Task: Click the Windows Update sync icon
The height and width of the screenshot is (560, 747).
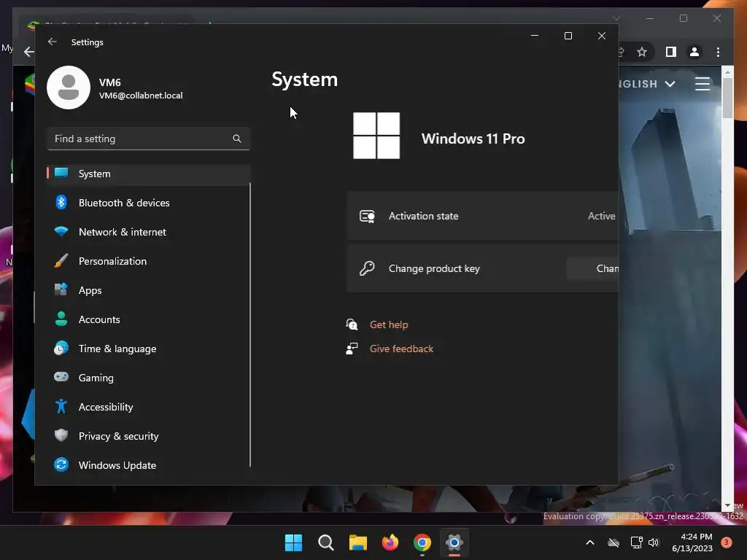Action: click(x=61, y=464)
